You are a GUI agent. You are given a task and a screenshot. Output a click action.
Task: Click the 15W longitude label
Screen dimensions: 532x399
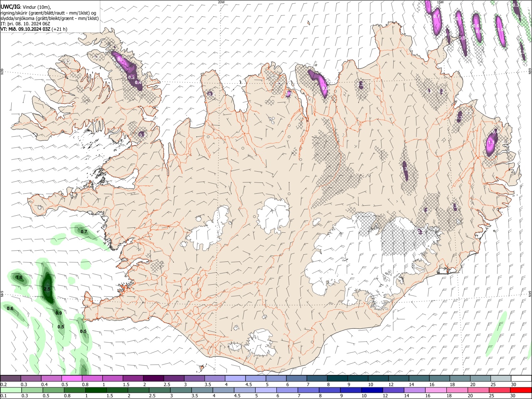click(440, 2)
